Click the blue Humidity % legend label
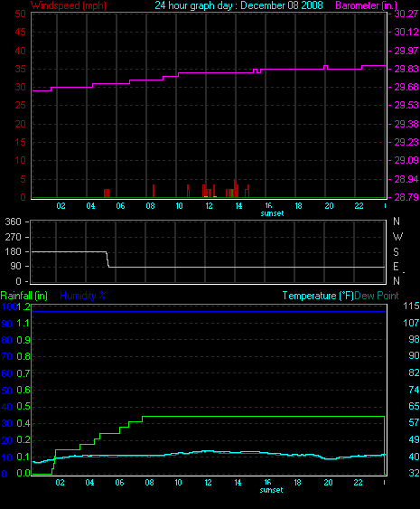Viewport: 420px width, 509px height. tap(83, 296)
